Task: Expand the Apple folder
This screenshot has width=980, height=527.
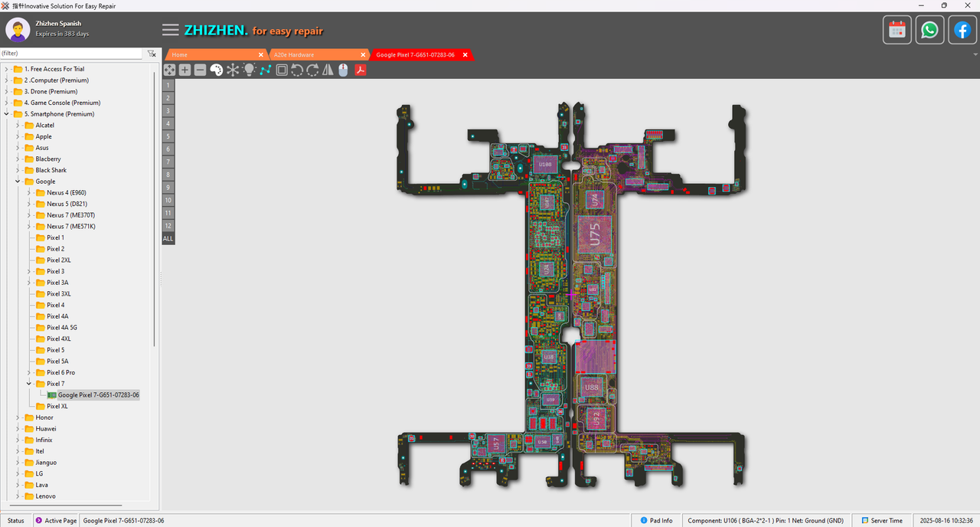Action: pos(18,136)
